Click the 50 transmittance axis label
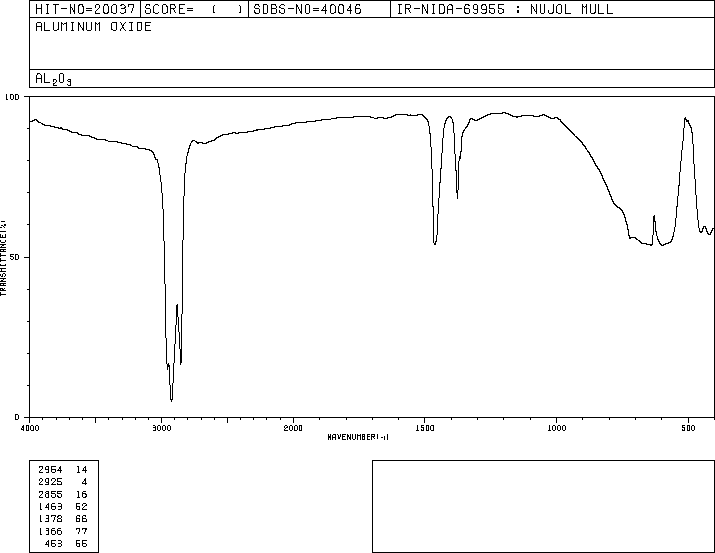 [14, 257]
